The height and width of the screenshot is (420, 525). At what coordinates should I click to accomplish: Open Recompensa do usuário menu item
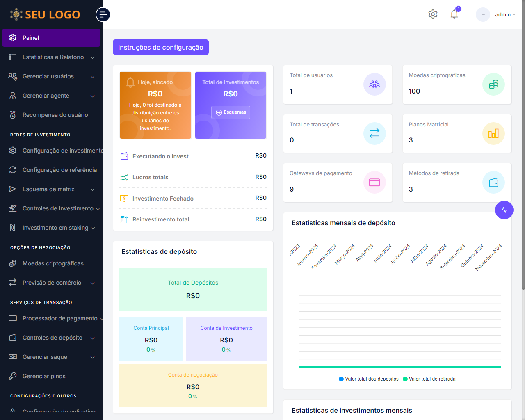[55, 115]
